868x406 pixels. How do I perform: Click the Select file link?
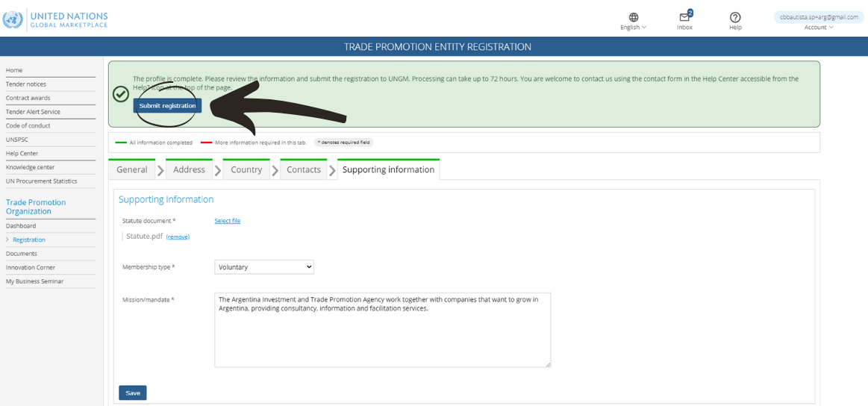click(228, 220)
